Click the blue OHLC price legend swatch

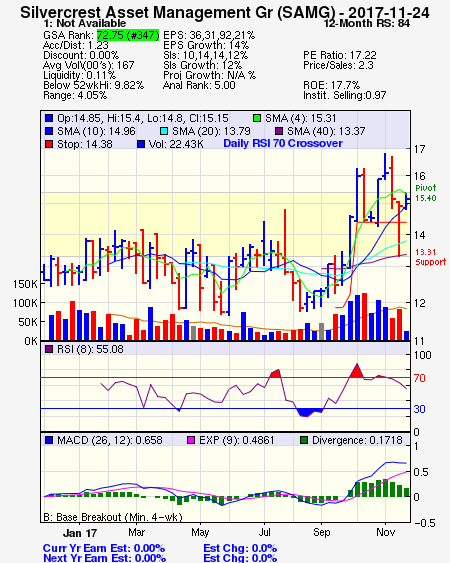[x=49, y=118]
